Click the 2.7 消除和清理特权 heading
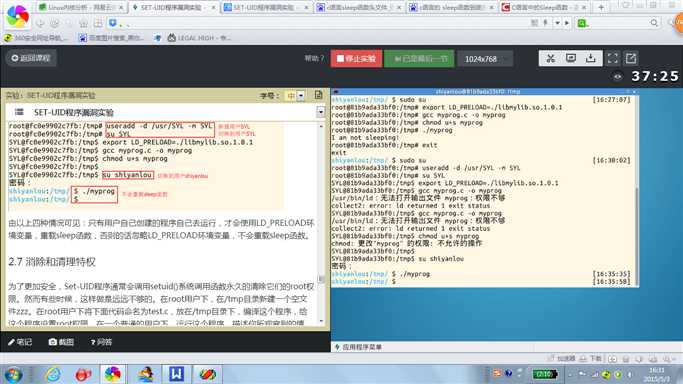The image size is (683, 384). tap(52, 262)
